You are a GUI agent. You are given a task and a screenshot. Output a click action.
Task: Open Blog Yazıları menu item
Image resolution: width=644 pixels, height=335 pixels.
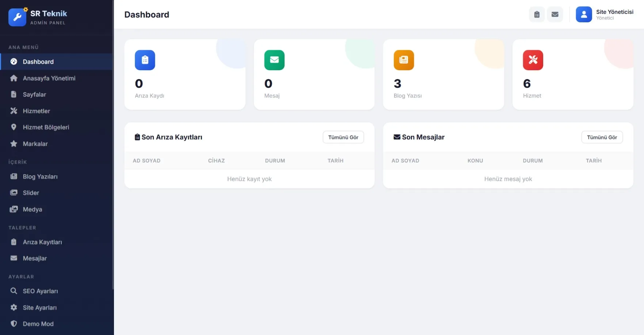[x=40, y=177]
